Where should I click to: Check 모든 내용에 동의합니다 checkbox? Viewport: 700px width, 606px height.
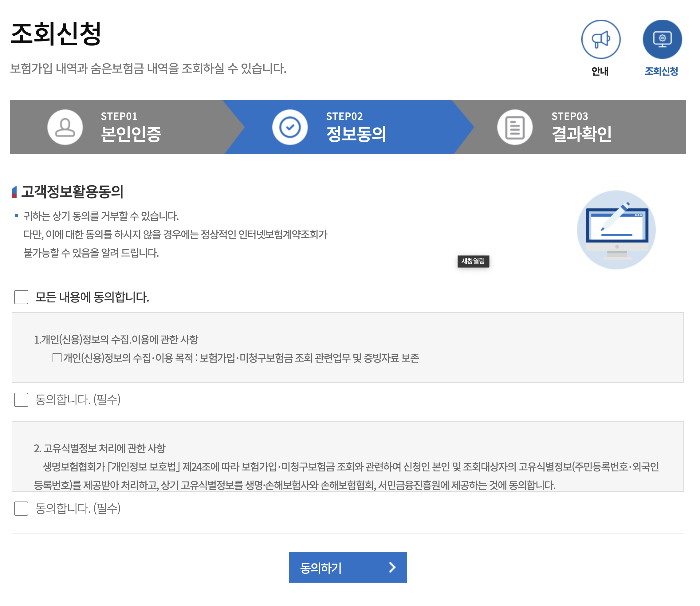click(x=21, y=297)
